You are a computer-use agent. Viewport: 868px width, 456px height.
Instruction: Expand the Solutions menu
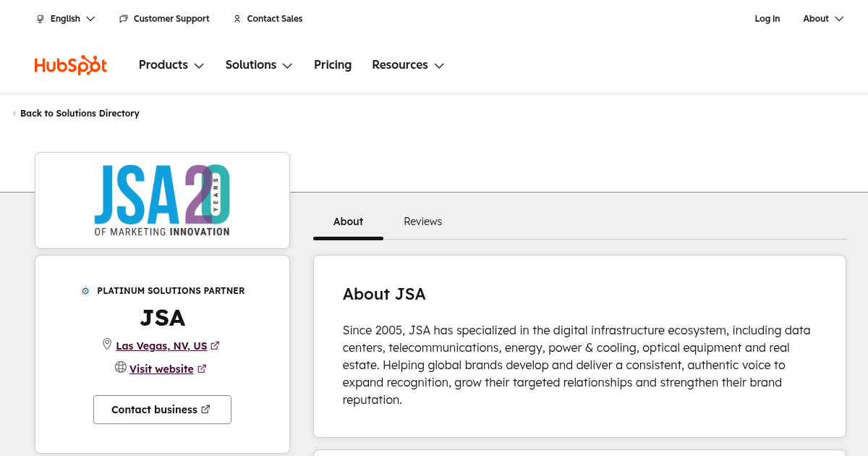[x=259, y=65]
